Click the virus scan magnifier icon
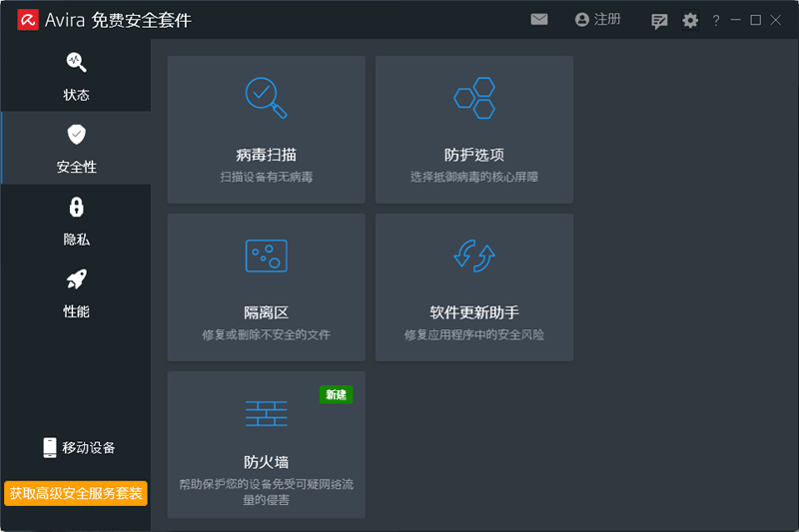799x532 pixels. click(266, 97)
